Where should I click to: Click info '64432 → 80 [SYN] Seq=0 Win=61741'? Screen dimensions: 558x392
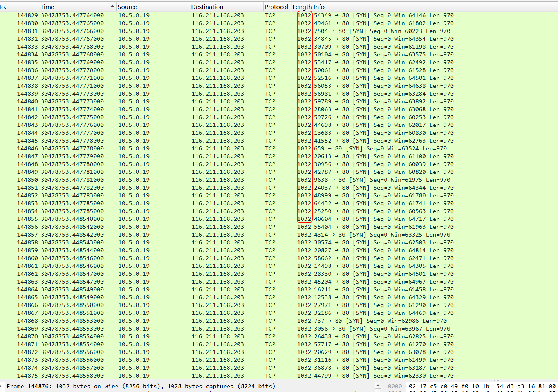coord(370,203)
